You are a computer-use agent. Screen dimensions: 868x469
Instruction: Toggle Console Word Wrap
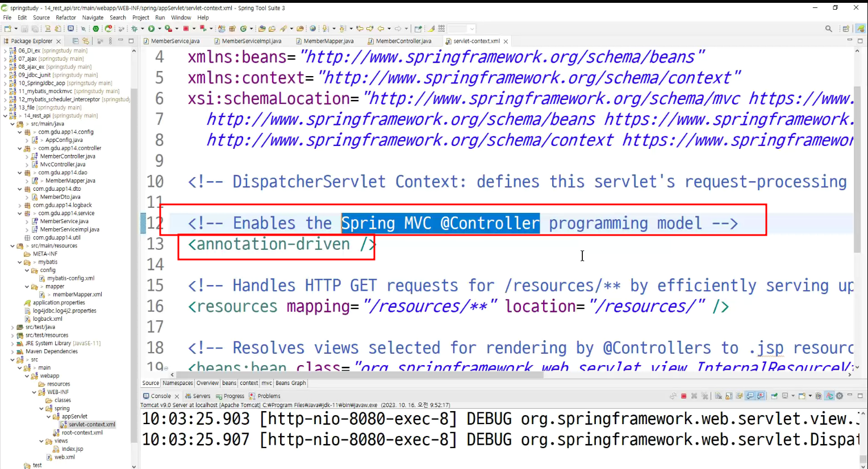tap(739, 396)
